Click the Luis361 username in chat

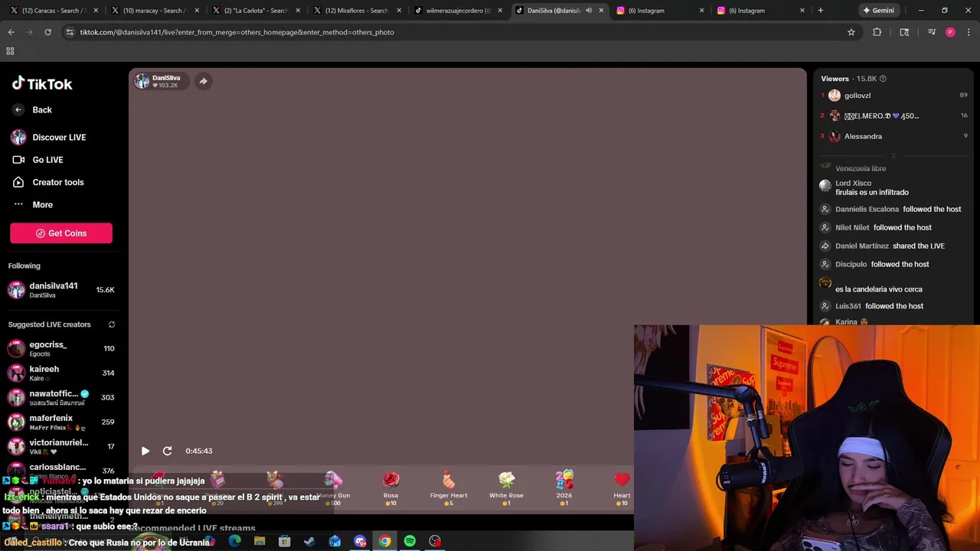point(848,306)
